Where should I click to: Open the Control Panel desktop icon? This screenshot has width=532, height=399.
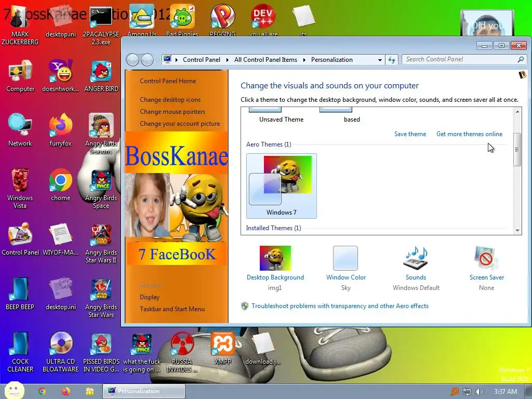click(x=20, y=239)
